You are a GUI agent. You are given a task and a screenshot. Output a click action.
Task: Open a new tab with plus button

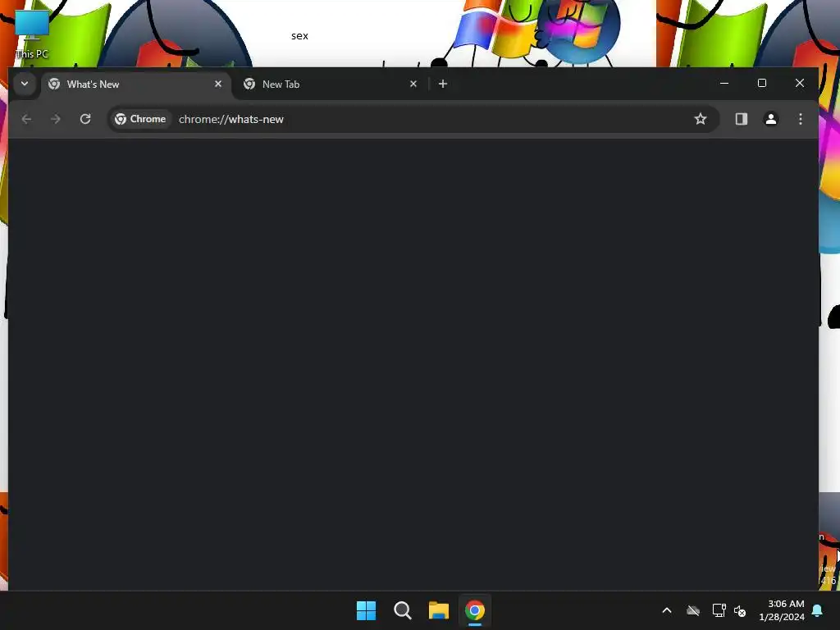(x=442, y=84)
